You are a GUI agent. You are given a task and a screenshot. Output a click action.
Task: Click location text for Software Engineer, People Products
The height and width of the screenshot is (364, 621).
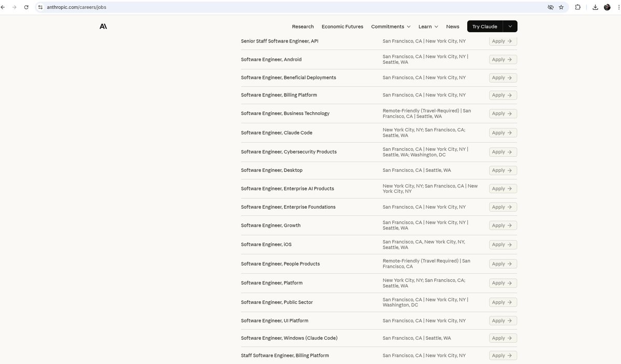point(427,264)
